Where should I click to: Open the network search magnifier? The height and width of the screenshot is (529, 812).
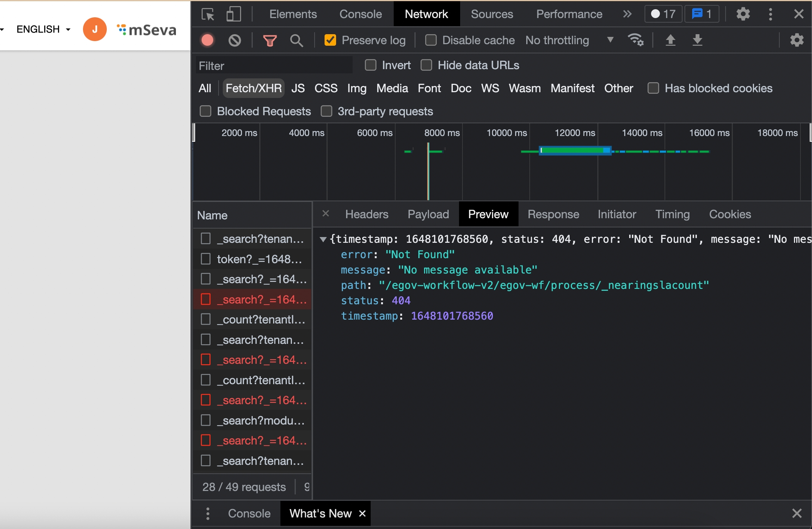pos(296,40)
